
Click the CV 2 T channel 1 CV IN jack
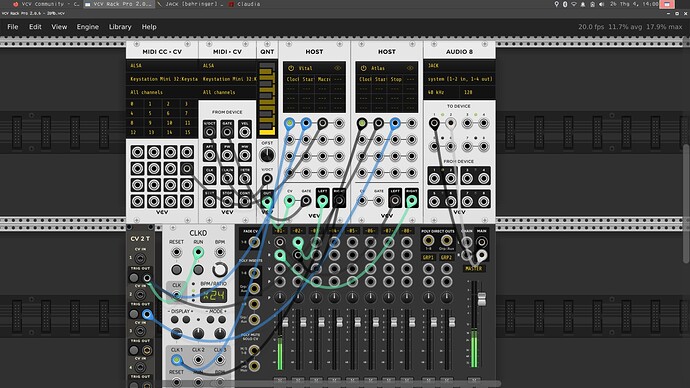[x=140, y=258]
